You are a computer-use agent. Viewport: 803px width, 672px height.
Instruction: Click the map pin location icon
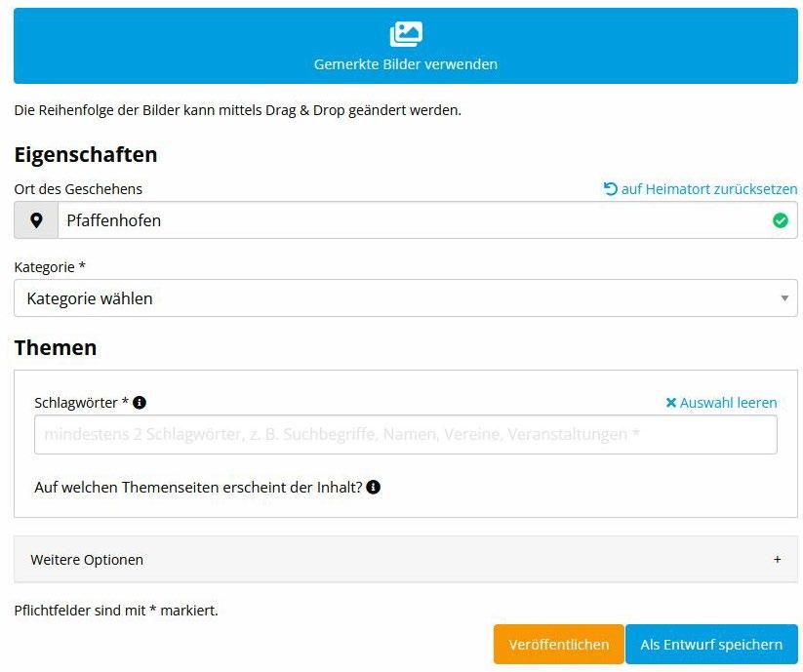tap(36, 220)
